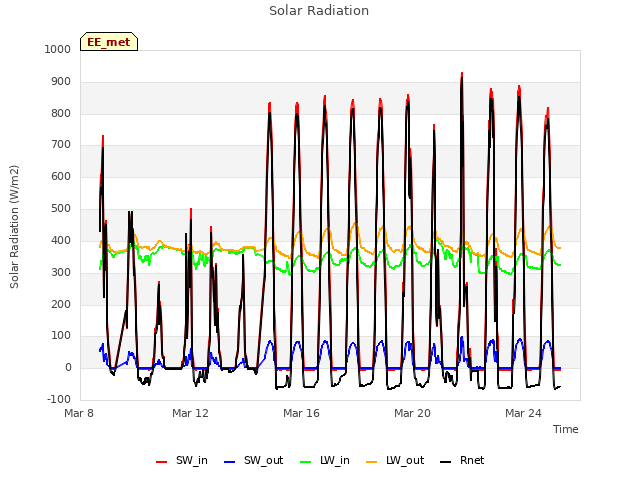Click the EE_met station label box
Viewport: 640px width, 480px height.
[x=109, y=42]
